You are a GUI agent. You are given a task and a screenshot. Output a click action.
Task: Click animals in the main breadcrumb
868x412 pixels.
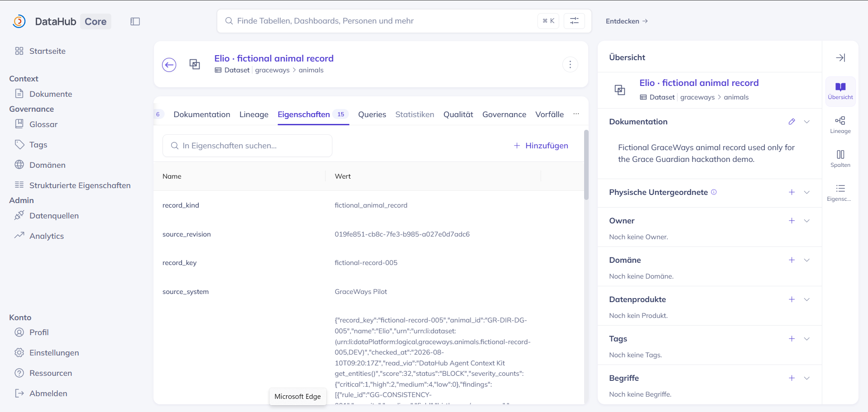click(311, 70)
